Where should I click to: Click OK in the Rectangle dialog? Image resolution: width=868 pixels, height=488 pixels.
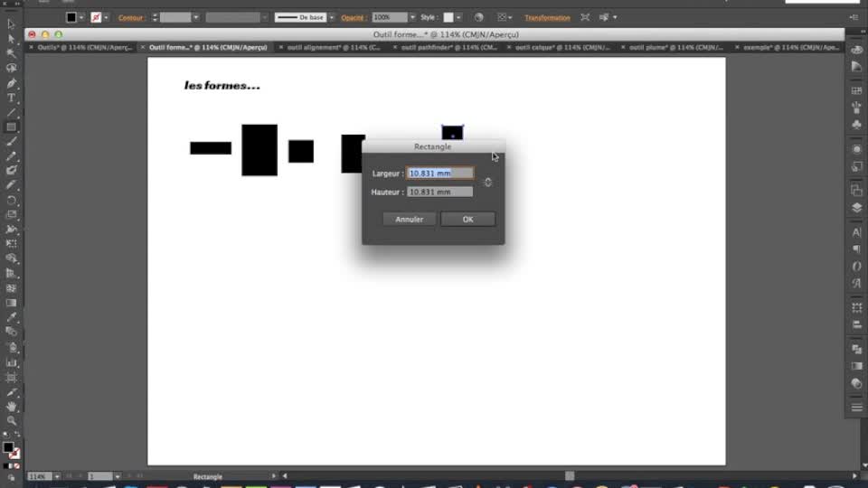pos(467,220)
